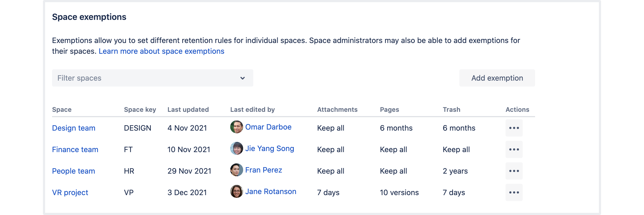Open the Finance team space link

point(75,149)
